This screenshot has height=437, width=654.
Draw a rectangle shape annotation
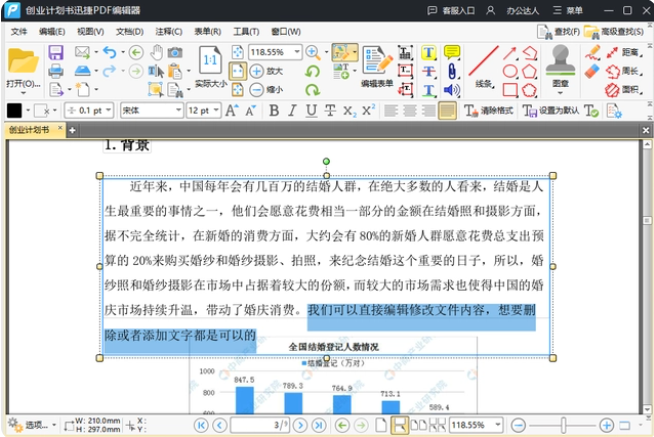coord(510,90)
